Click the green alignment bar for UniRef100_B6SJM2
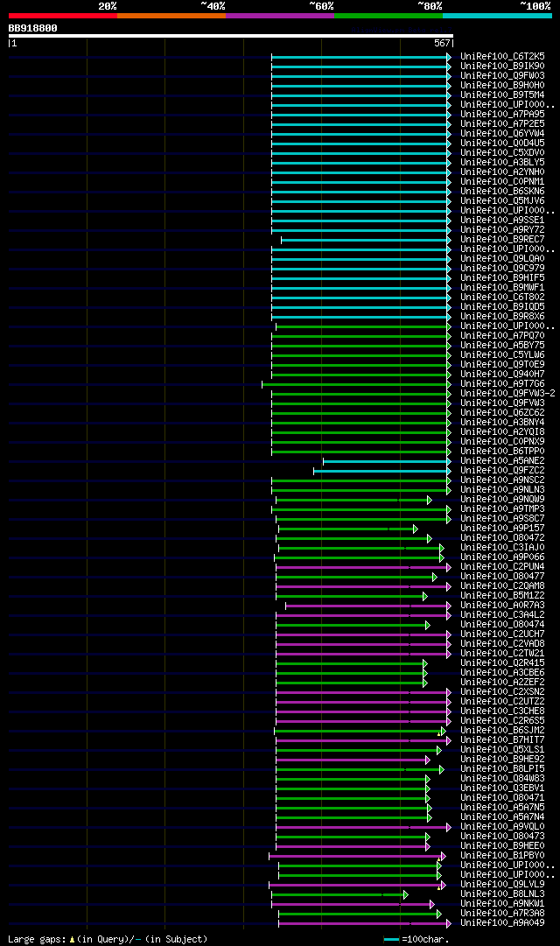560x946 pixels. [360, 732]
